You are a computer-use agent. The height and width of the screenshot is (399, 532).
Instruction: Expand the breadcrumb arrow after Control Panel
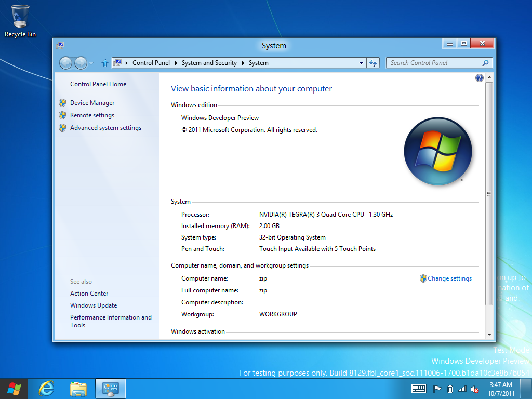coord(176,63)
